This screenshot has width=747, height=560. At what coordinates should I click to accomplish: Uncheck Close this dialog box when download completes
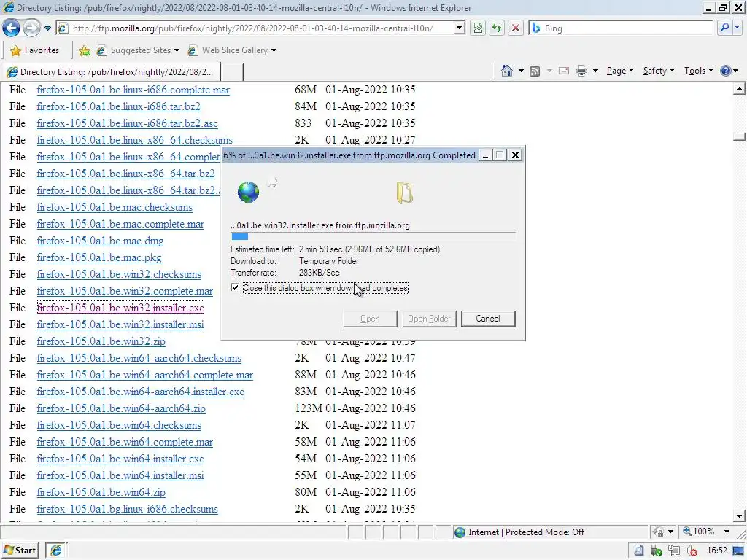(235, 287)
